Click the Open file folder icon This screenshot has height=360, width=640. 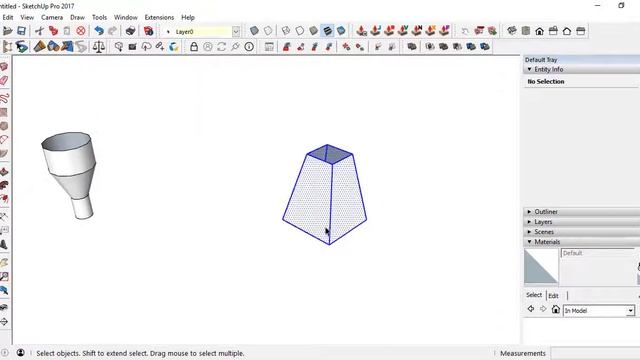(x=7, y=31)
